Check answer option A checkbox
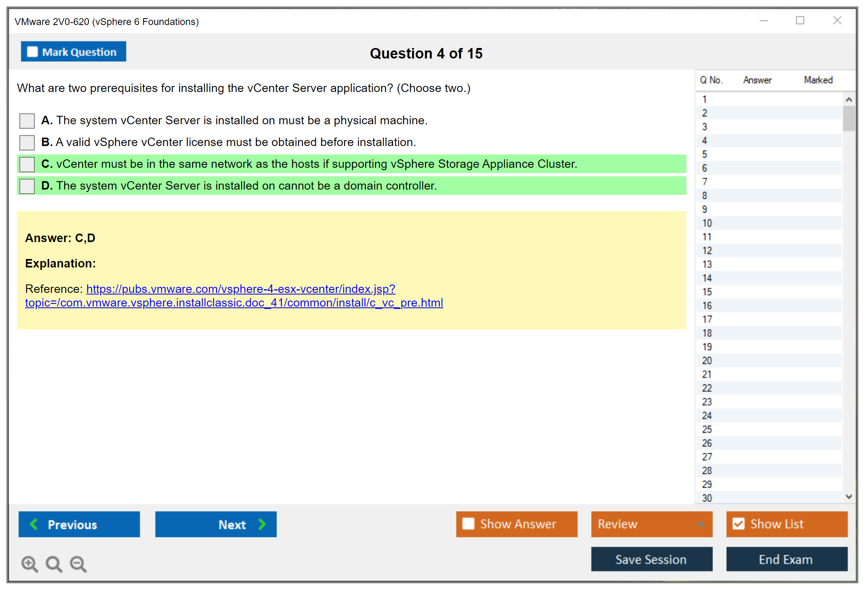 [27, 121]
